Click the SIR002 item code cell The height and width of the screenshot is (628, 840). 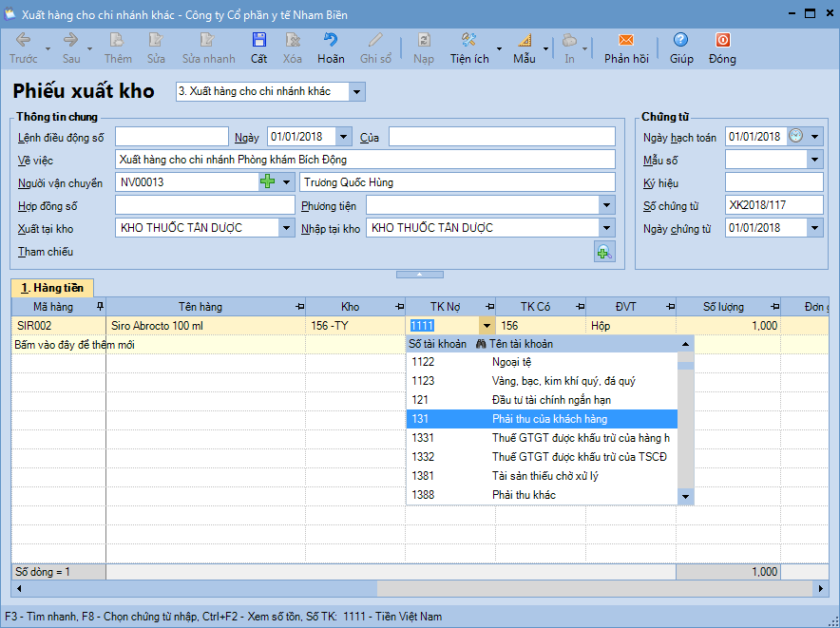59,326
